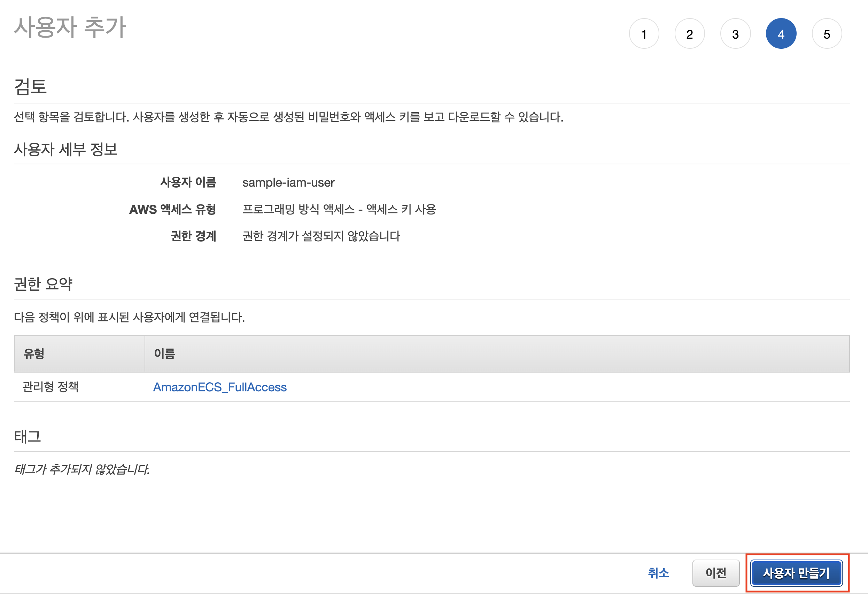Click the 태그가 추가되지 않았습니다 notice

point(82,469)
